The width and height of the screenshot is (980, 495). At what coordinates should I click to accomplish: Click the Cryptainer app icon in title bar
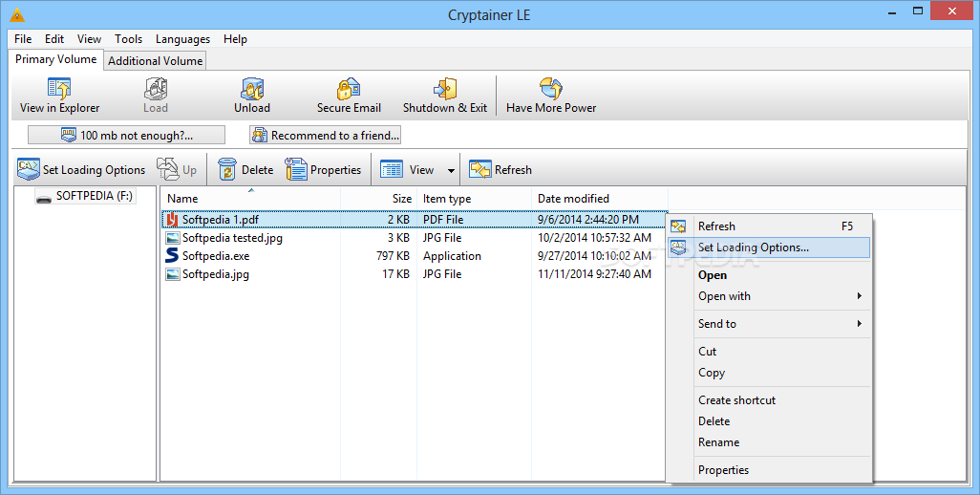coord(17,14)
